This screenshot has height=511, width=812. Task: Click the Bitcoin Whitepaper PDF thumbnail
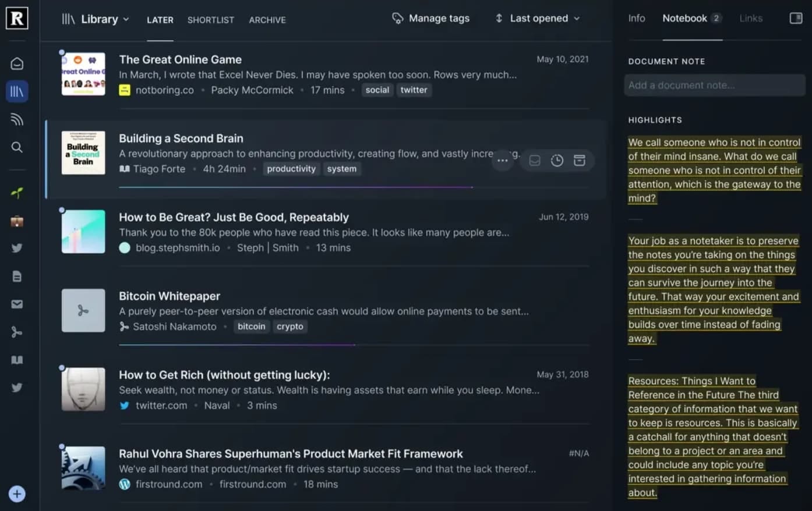click(83, 311)
